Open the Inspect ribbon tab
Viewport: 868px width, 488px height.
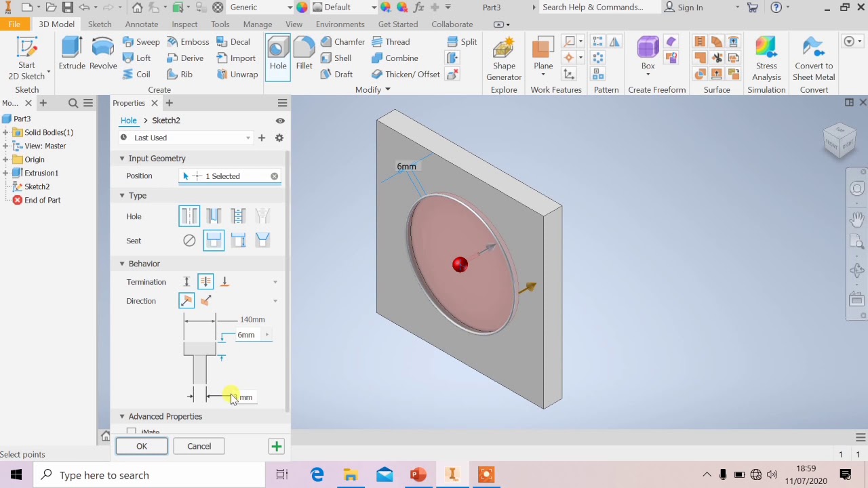[184, 24]
